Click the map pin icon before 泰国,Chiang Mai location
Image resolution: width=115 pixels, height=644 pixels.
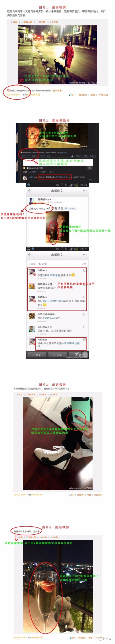point(8,90)
